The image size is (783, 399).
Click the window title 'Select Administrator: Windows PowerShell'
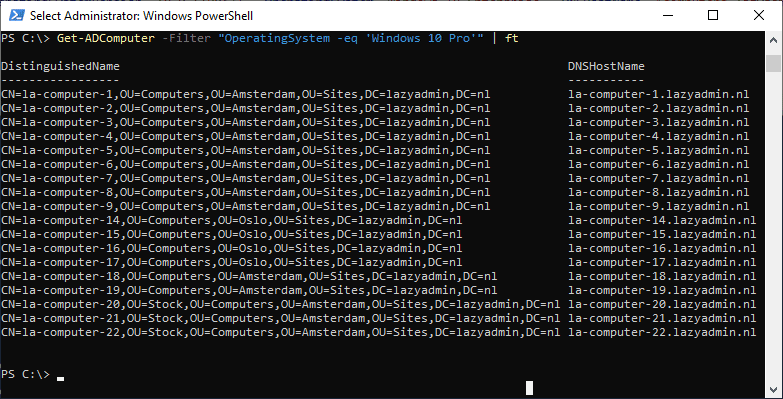coord(141,15)
